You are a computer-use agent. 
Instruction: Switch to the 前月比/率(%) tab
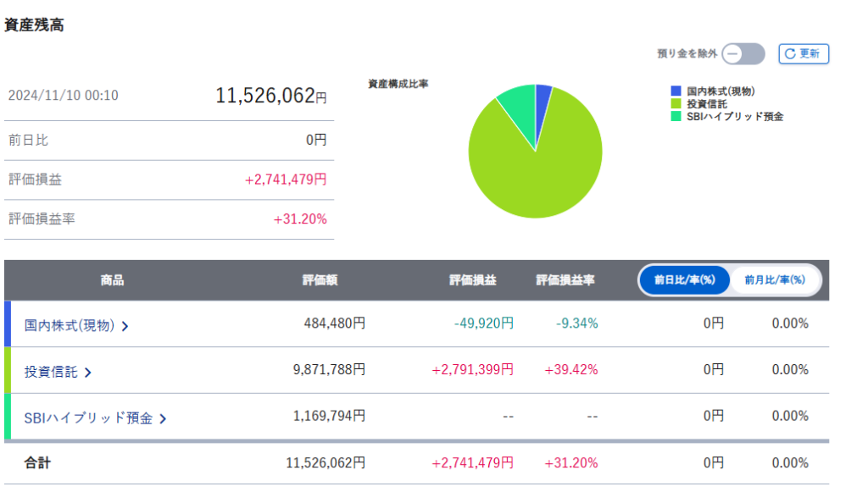(774, 279)
